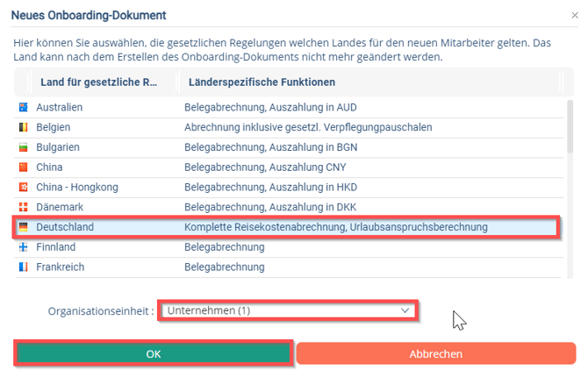The height and width of the screenshot is (377, 588).
Task: Select Frankreich Belegabrechnung function text
Action: (x=224, y=267)
